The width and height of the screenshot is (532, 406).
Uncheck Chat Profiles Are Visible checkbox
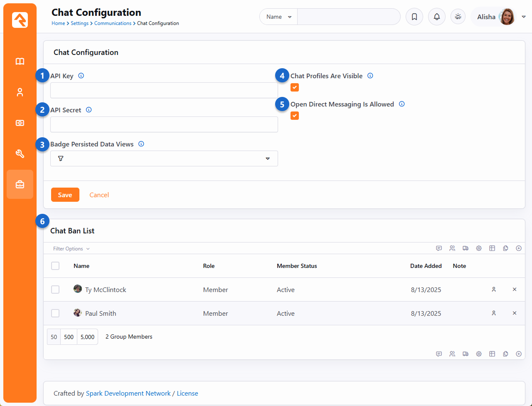click(x=295, y=87)
